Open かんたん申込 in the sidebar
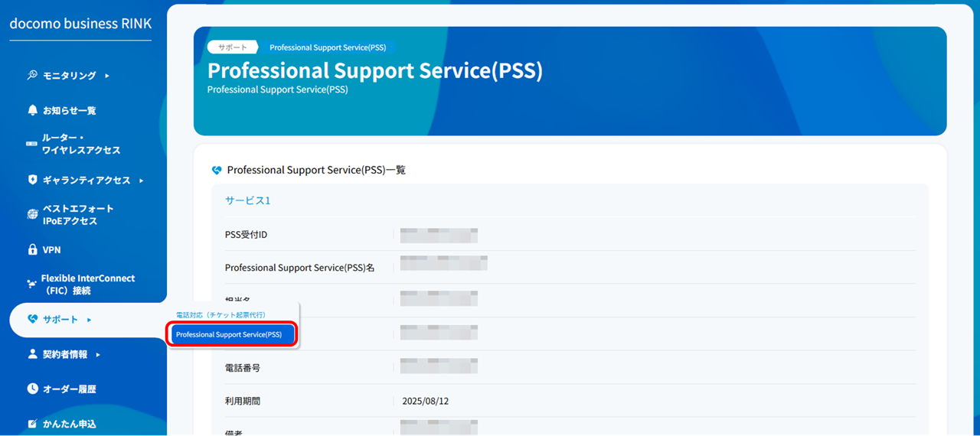 click(69, 424)
